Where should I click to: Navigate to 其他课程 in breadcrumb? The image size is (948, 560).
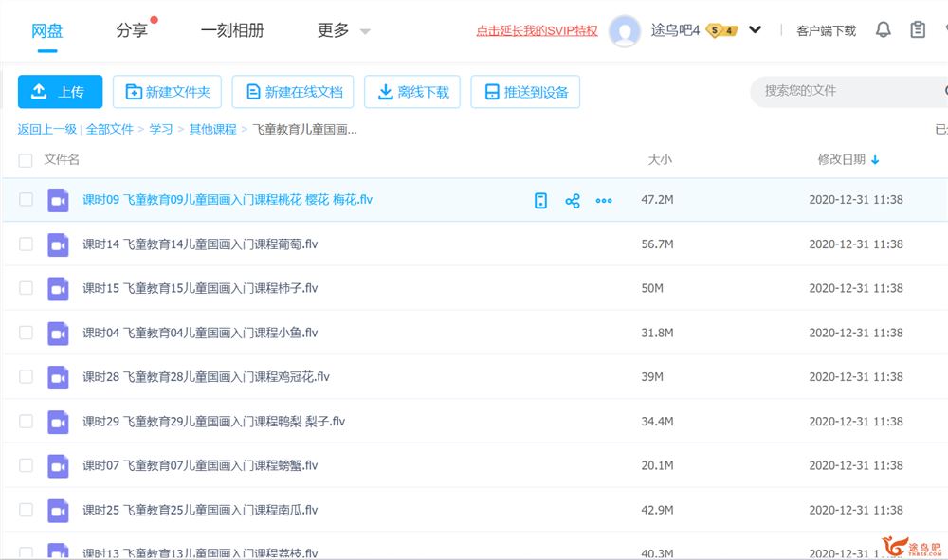(x=212, y=129)
